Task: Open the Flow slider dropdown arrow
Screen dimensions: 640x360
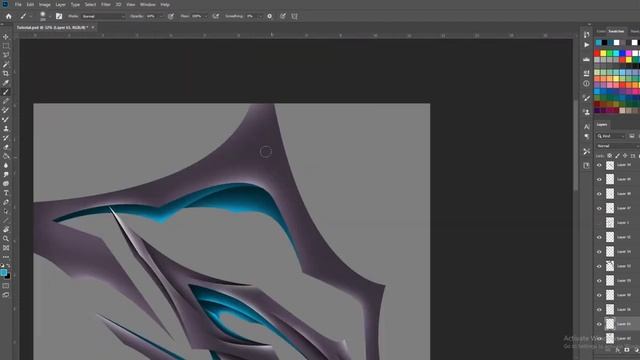Action: (x=206, y=16)
